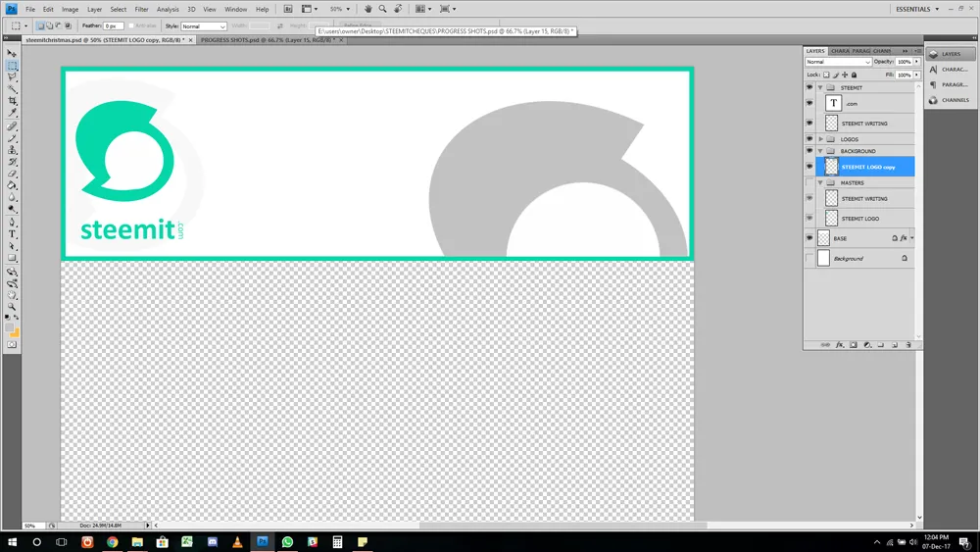Open the Image menu
The height and width of the screenshot is (552, 980).
(x=70, y=10)
